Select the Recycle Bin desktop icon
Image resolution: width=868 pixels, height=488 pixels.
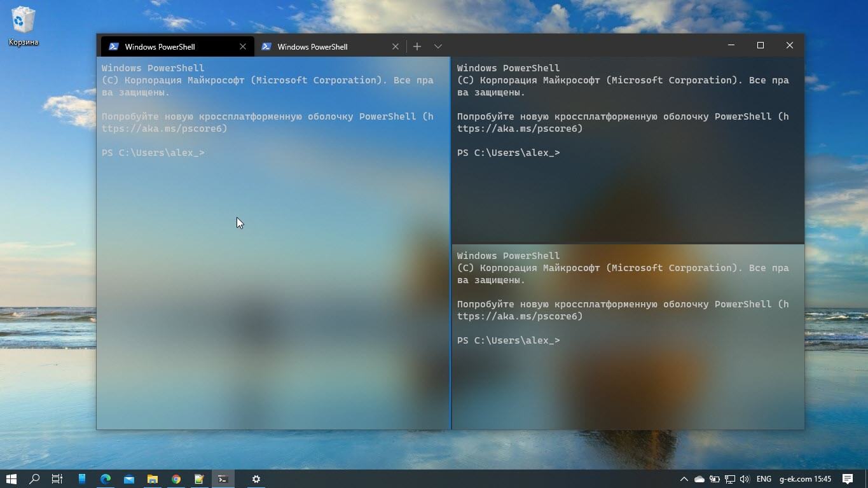click(x=24, y=27)
